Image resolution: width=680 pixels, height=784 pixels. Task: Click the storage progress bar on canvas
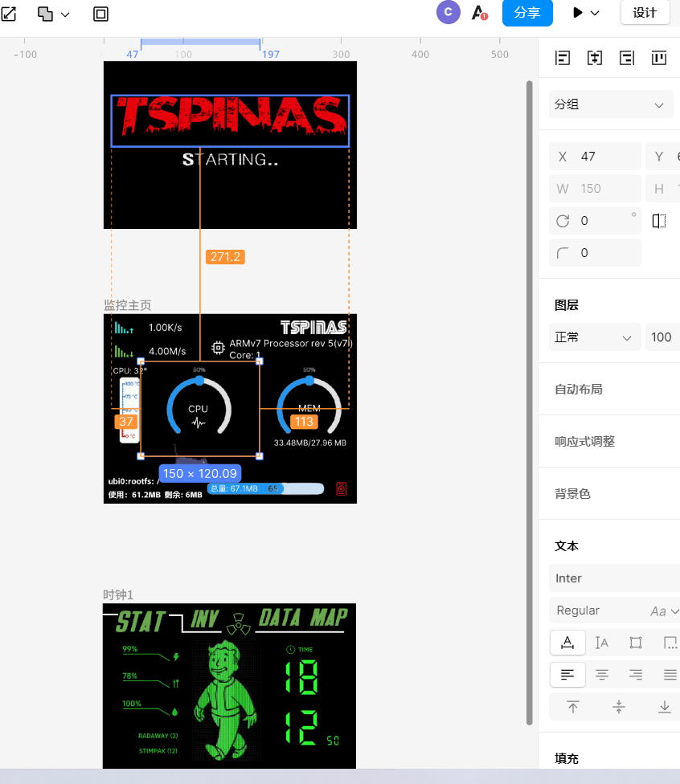(265, 488)
